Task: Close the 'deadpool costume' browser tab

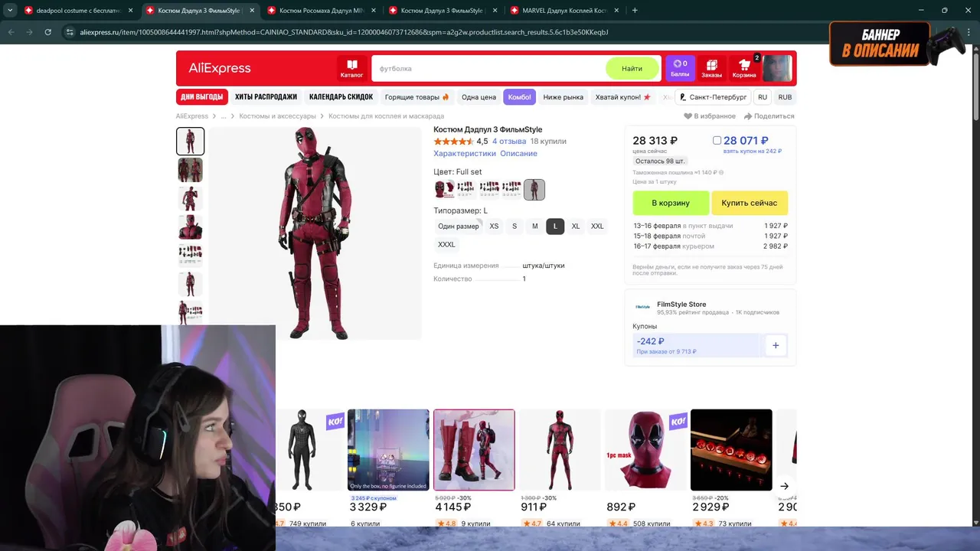Action: tap(130, 11)
